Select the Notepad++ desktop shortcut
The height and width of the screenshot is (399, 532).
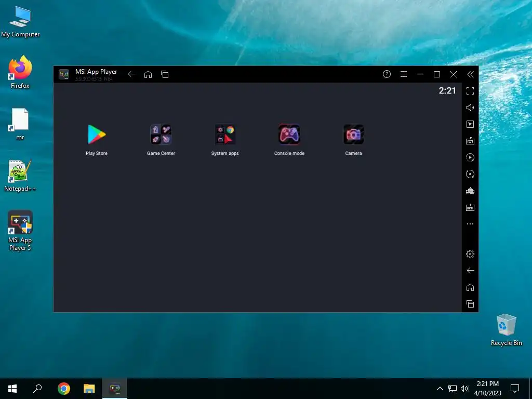(20, 176)
